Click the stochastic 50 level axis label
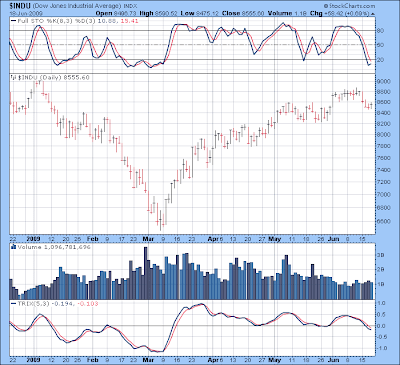This screenshot has height=365, width=400. point(380,45)
